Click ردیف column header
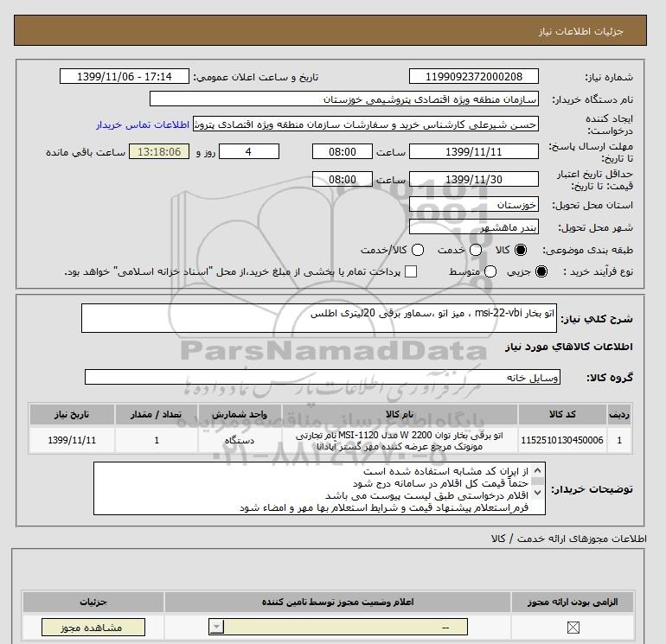 pyautogui.click(x=619, y=414)
